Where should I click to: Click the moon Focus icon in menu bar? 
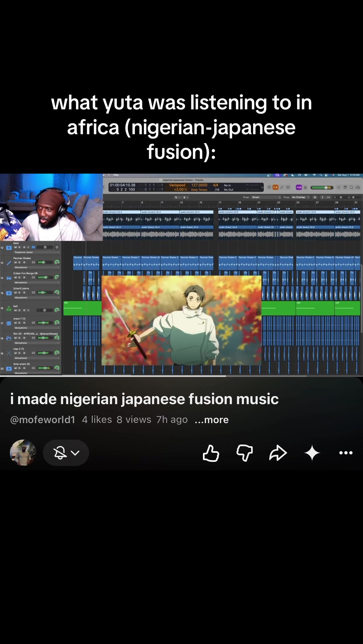[x=293, y=175]
